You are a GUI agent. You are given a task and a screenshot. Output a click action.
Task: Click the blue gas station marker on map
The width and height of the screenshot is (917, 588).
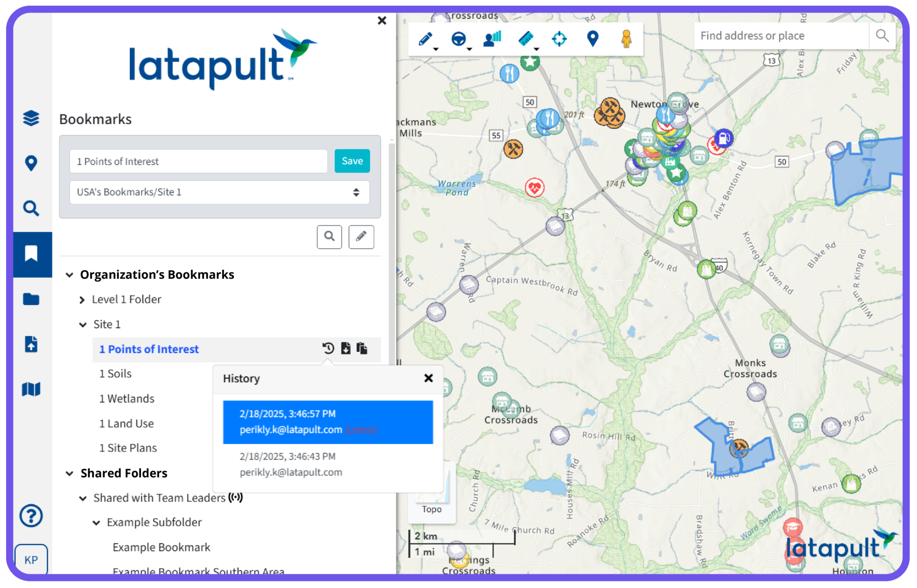[724, 138]
